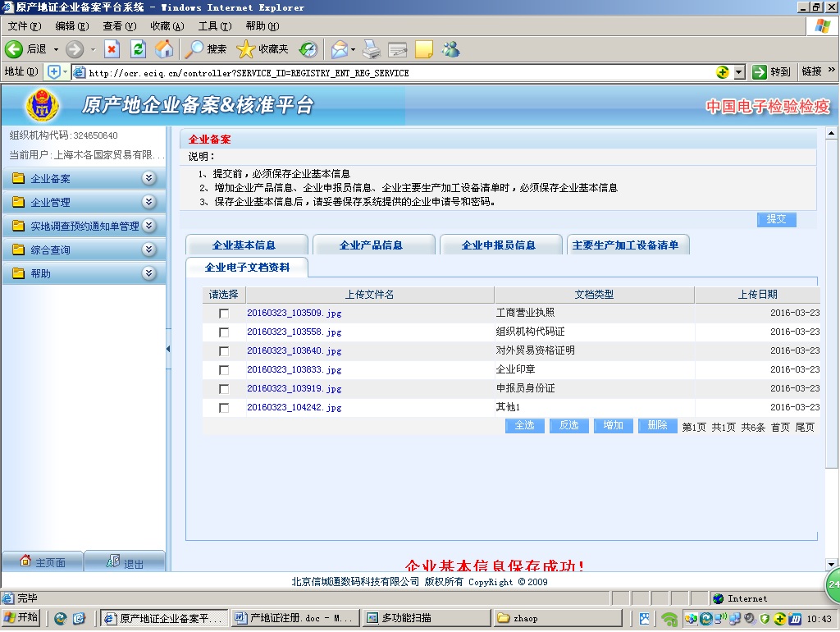The height and width of the screenshot is (632, 840).
Task: Click the Print icon in toolbar
Action: [372, 49]
